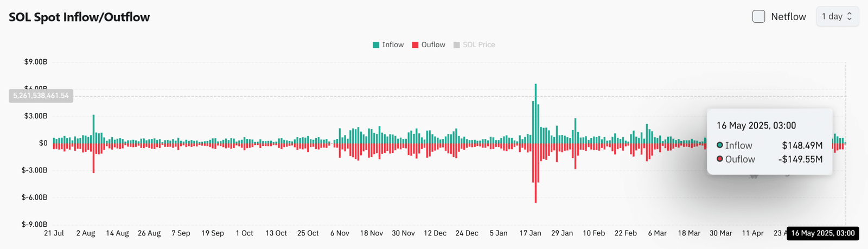The image size is (868, 249).
Task: Click the grey SOL Price legend icon
Action: click(457, 45)
